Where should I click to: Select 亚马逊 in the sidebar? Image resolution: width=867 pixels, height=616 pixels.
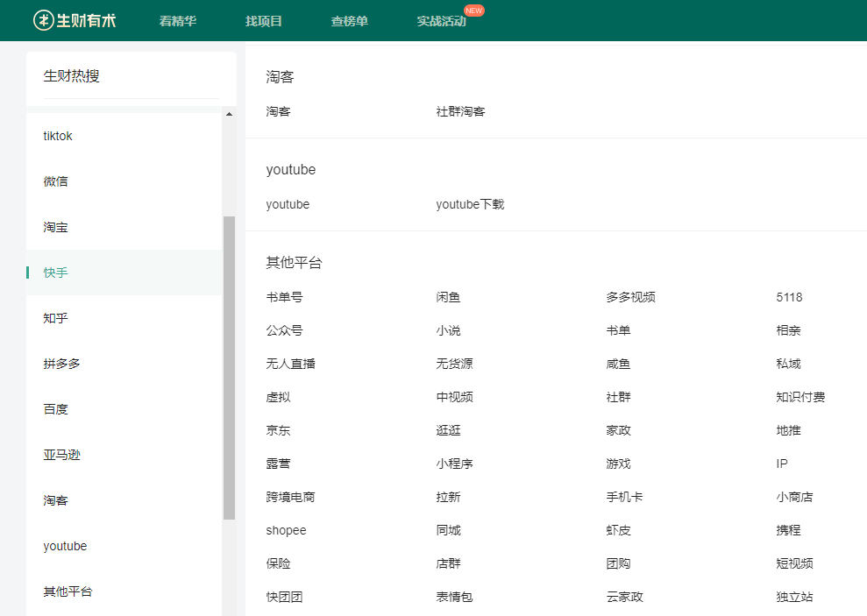click(124, 455)
